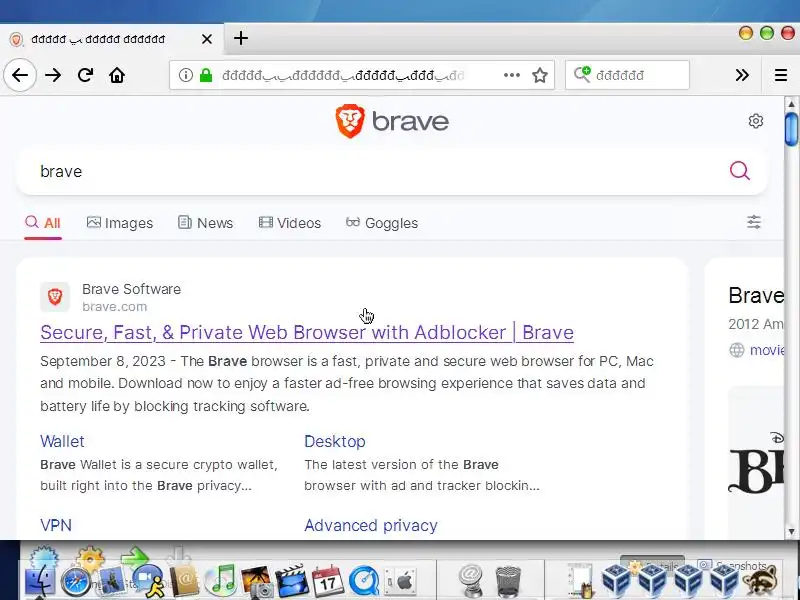Submit search with magnifier icon
Screen dimensions: 800x600
pyautogui.click(x=739, y=171)
